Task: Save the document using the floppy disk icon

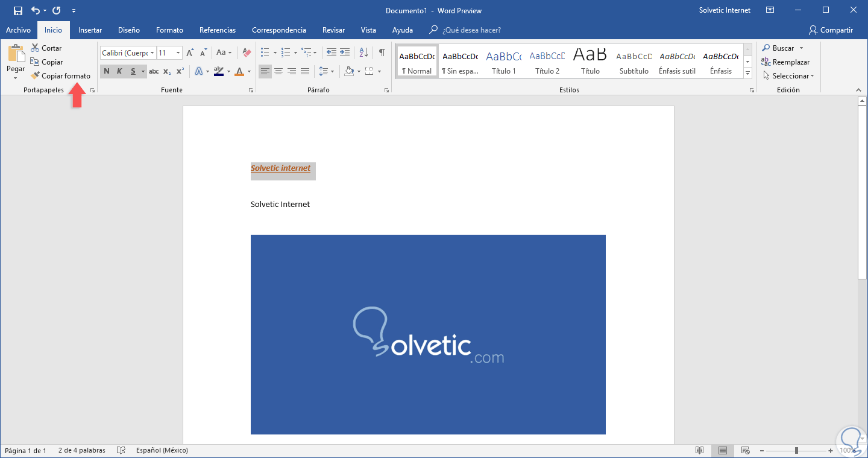Action: pos(17,10)
